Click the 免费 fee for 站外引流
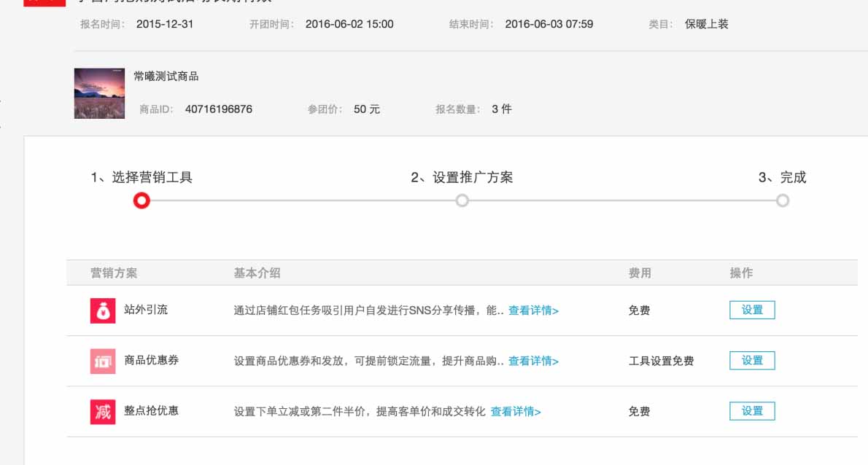Viewport: 868px width, 465px height. pos(640,310)
